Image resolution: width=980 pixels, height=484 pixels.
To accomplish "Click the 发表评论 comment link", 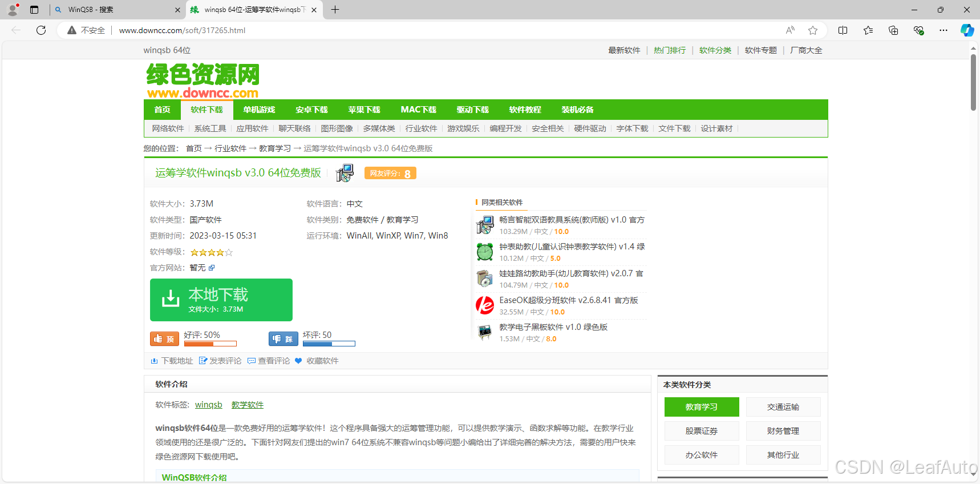I will point(220,361).
